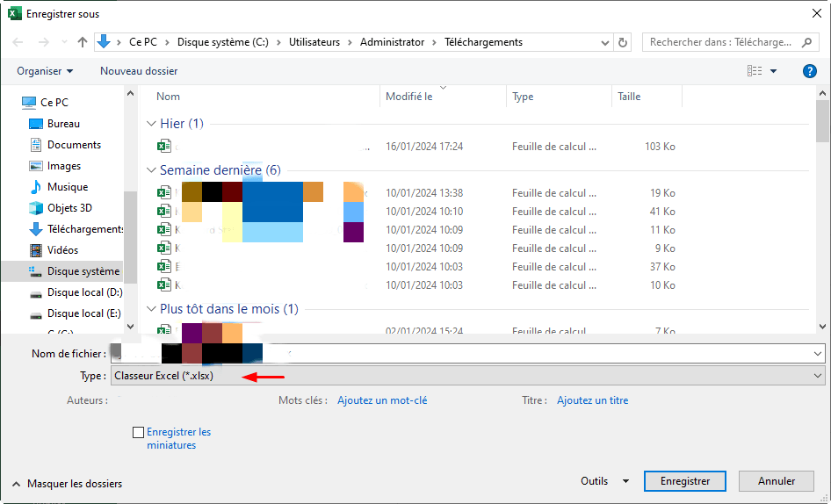The image size is (831, 504).
Task: Click the Up one level arrow icon
Action: point(83,42)
